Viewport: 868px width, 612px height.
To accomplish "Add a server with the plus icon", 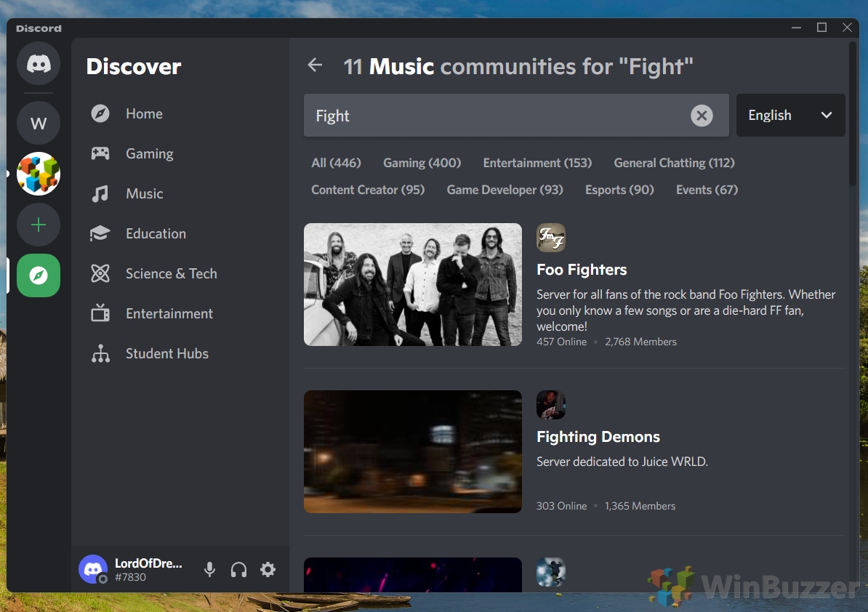I will tap(39, 225).
